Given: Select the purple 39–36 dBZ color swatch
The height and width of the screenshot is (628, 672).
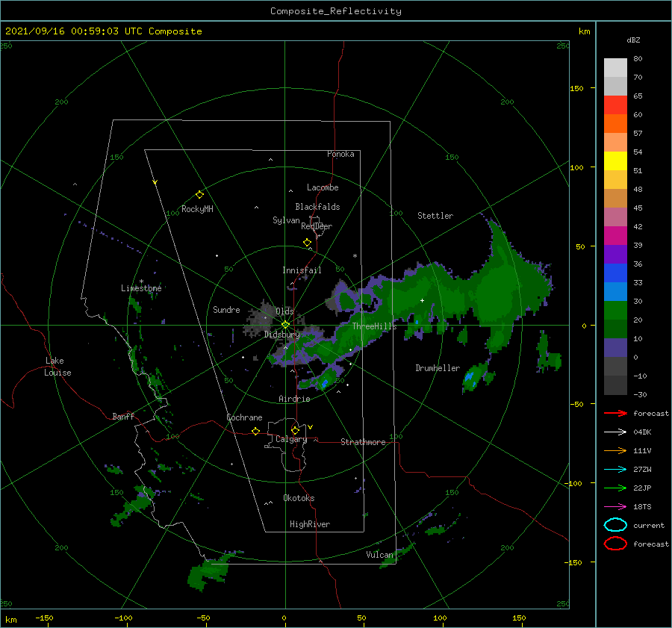Looking at the screenshot, I should coord(615,255).
